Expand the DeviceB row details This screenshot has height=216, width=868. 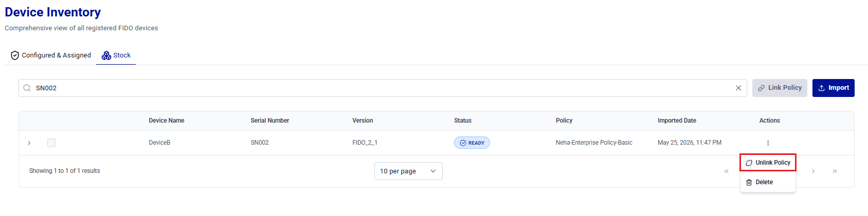pos(29,143)
